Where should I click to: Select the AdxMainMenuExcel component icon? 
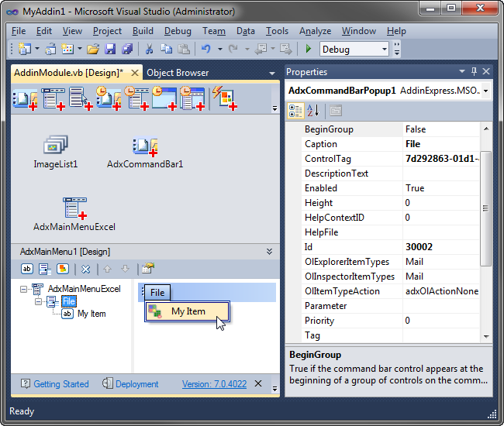click(x=74, y=208)
